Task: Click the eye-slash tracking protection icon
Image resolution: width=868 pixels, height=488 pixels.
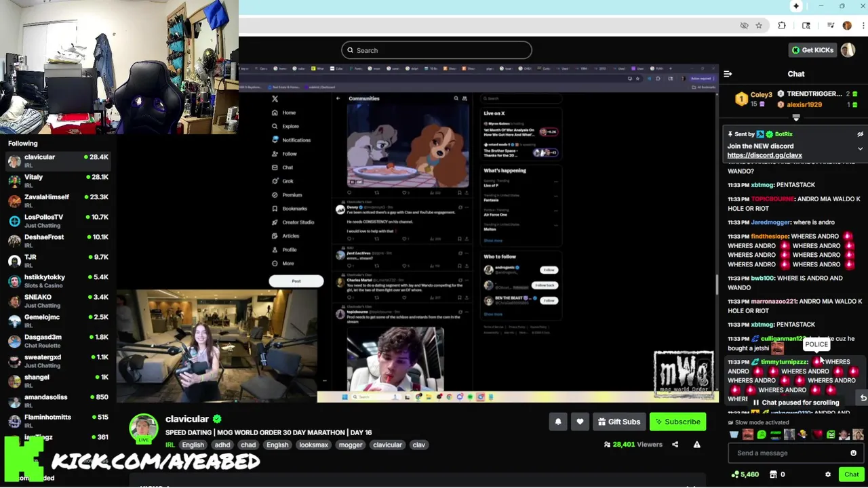Action: click(744, 26)
